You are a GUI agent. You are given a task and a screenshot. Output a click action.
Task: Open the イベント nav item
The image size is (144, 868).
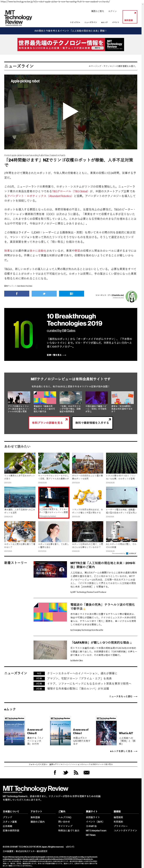116,22
